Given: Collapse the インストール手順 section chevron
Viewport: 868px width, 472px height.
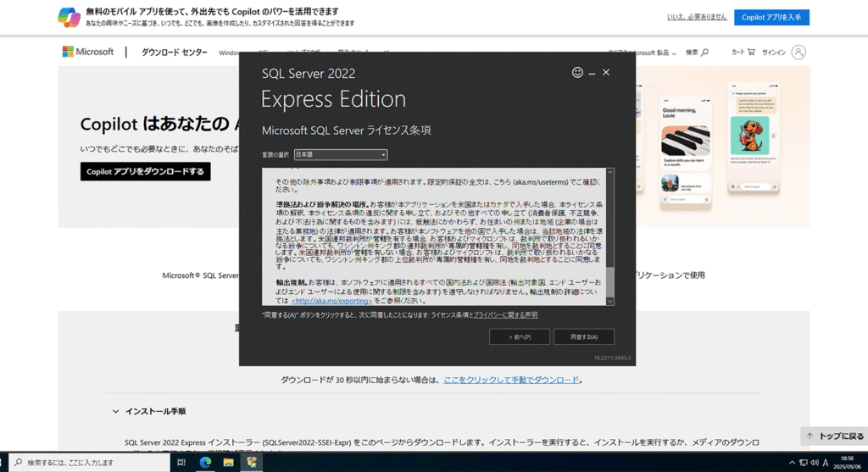Looking at the screenshot, I should [115, 411].
